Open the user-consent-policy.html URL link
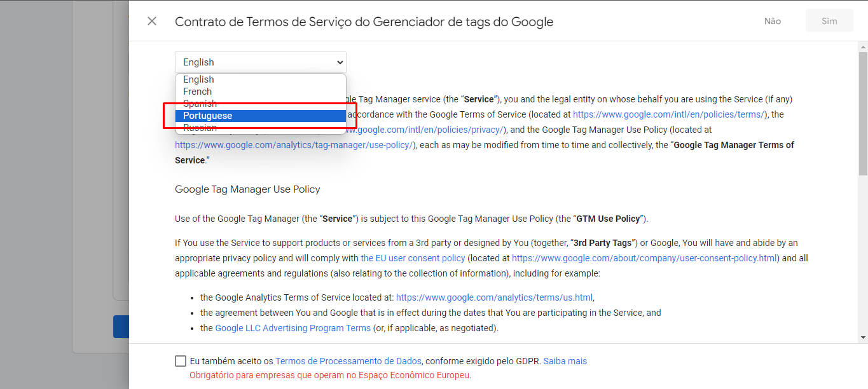This screenshot has height=389, width=868. [645, 258]
